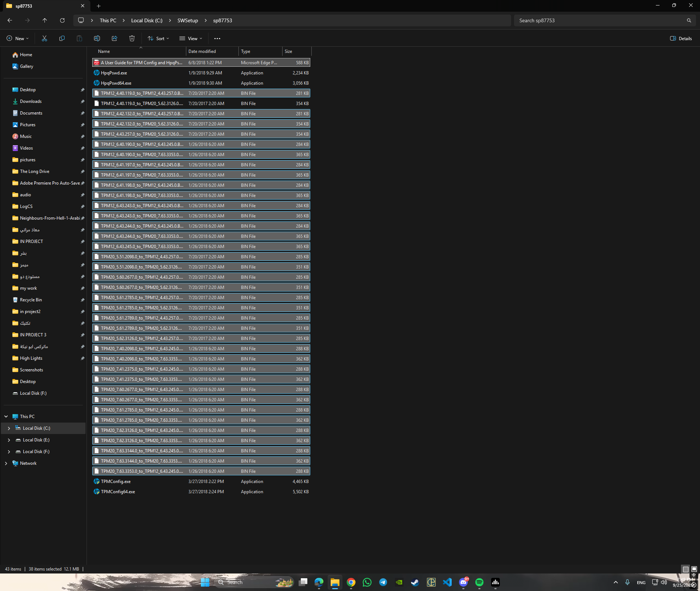Refresh the current folder view
Image resolution: width=700 pixels, height=591 pixels.
point(62,20)
